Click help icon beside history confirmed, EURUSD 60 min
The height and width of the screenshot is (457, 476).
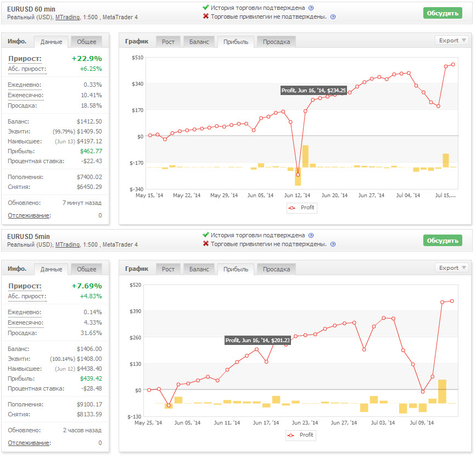(x=311, y=8)
